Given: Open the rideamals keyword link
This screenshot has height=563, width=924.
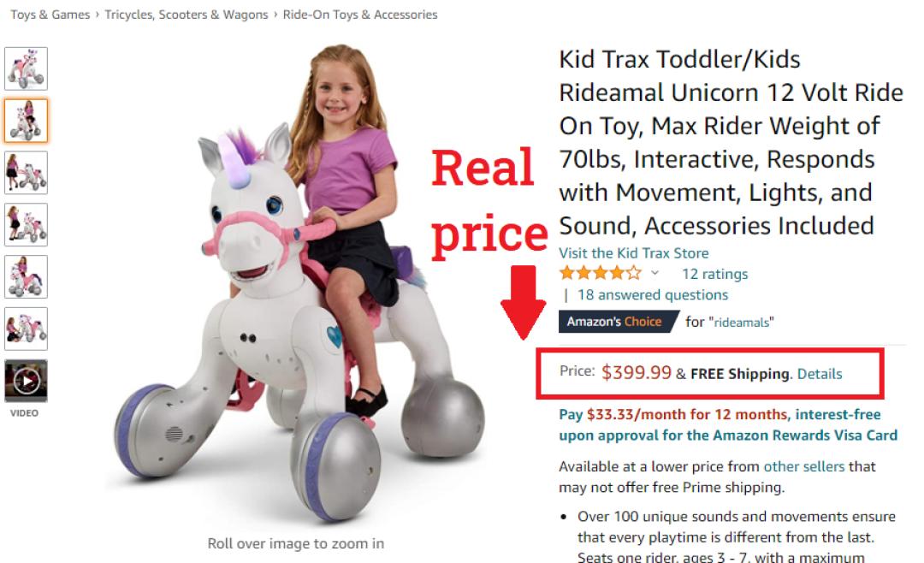Looking at the screenshot, I should pyautogui.click(x=742, y=323).
